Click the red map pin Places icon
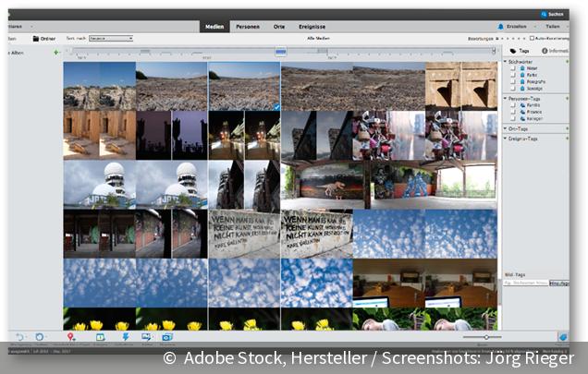Viewport: 588px width, 374px height. pos(71,337)
